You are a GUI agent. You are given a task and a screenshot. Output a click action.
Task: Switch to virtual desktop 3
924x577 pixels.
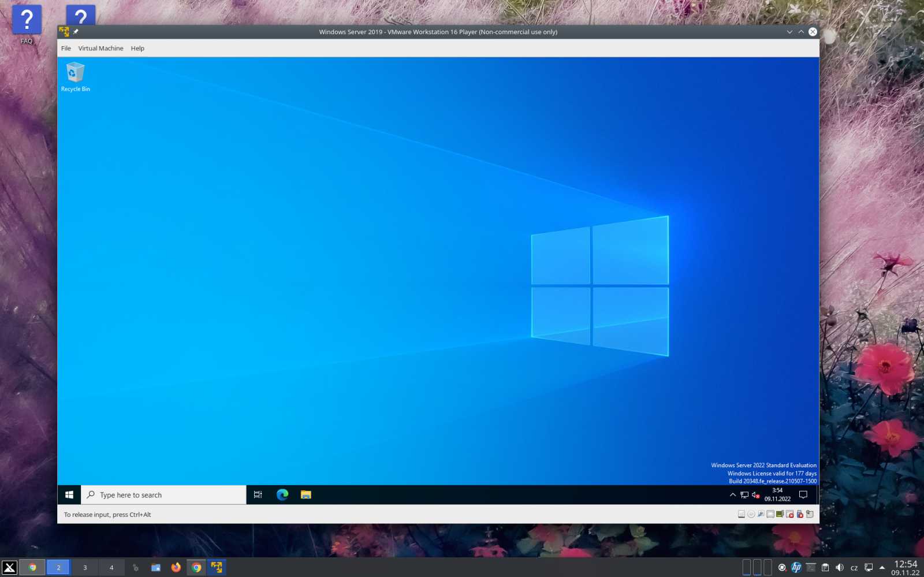(x=85, y=567)
